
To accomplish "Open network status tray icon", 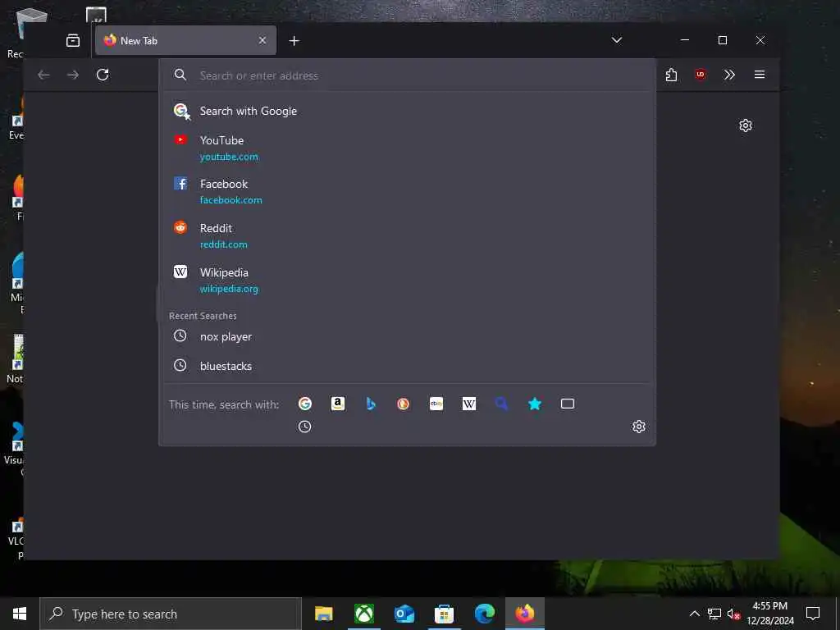I will pos(714,614).
